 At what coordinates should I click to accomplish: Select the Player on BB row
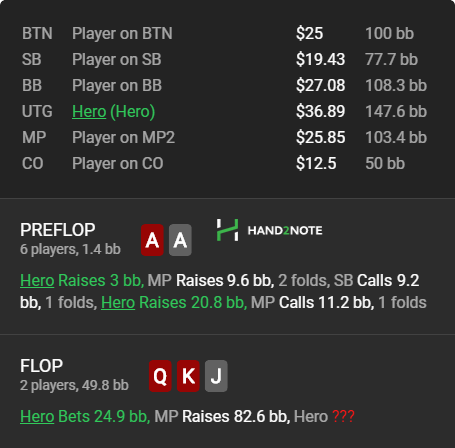point(224,85)
